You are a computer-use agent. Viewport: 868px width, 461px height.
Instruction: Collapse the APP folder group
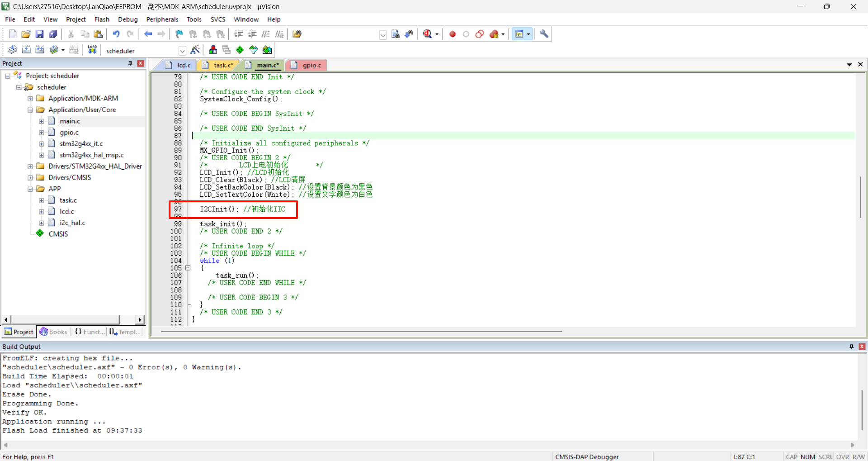point(30,189)
